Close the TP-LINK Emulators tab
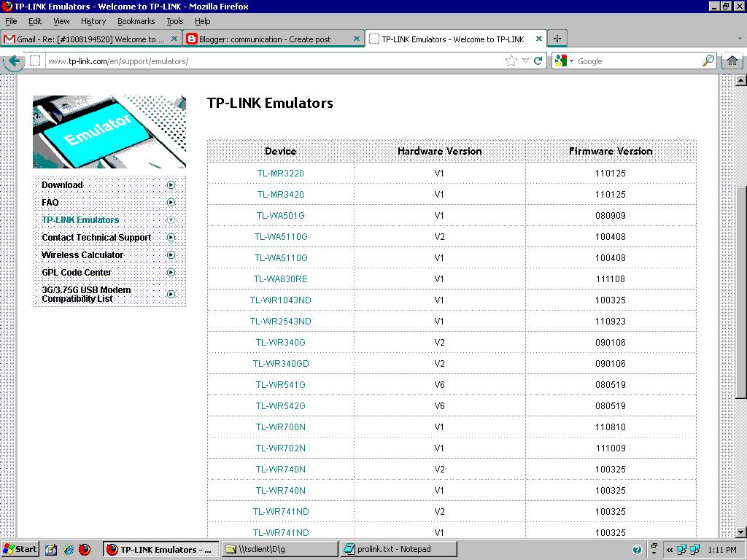Screen dimensions: 747x560 [539, 39]
